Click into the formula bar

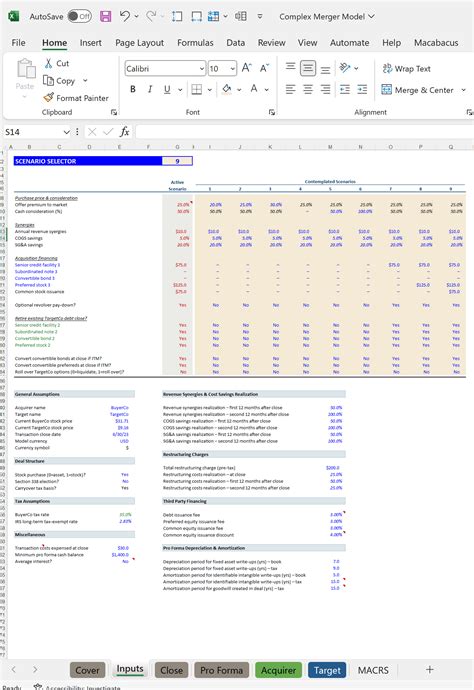pyautogui.click(x=304, y=132)
